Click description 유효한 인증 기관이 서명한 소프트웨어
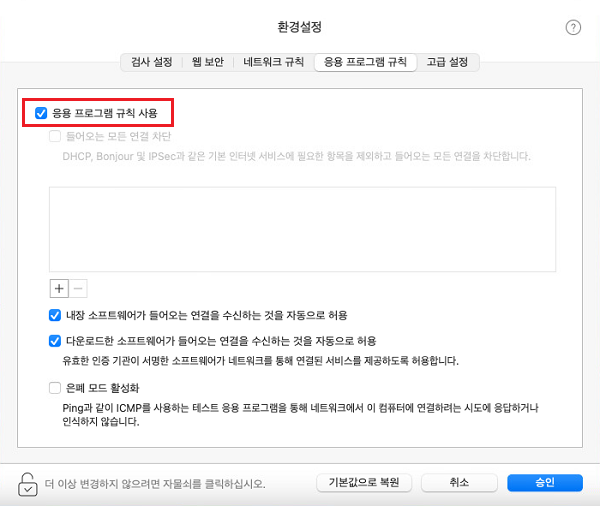 point(261,361)
